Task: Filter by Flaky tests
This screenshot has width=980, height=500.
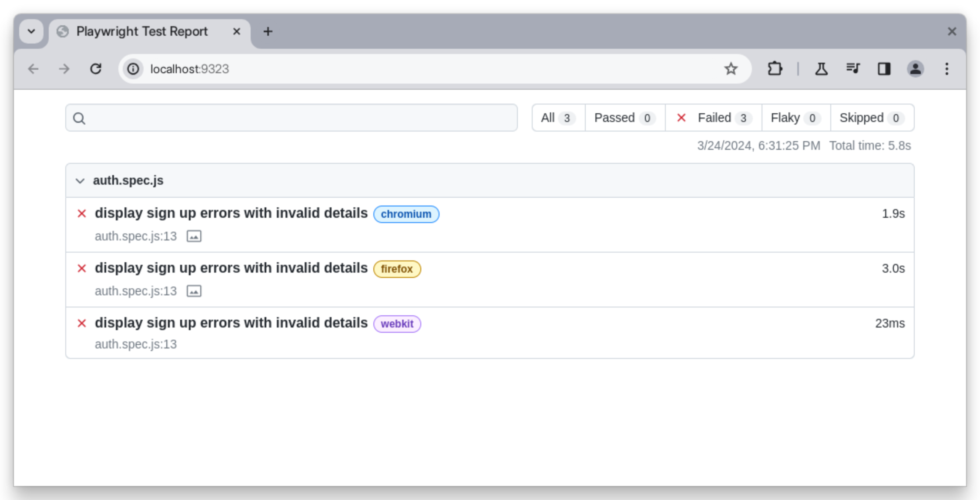Action: 796,118
